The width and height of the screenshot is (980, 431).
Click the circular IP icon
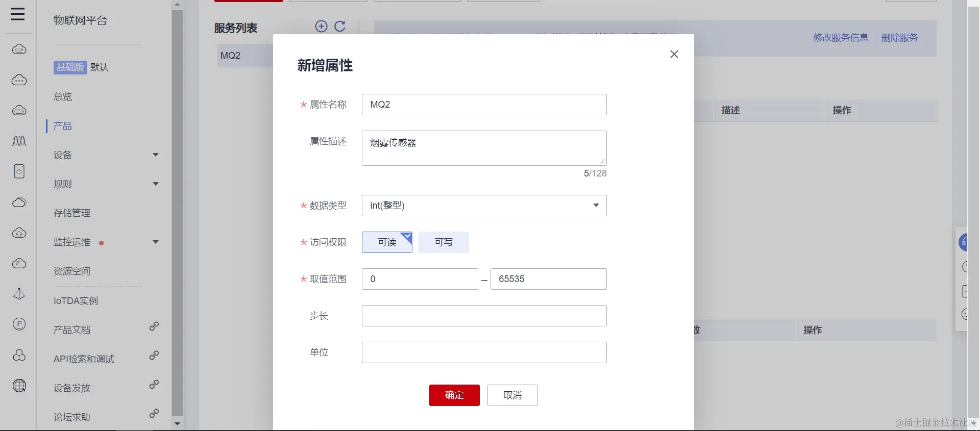click(19, 324)
